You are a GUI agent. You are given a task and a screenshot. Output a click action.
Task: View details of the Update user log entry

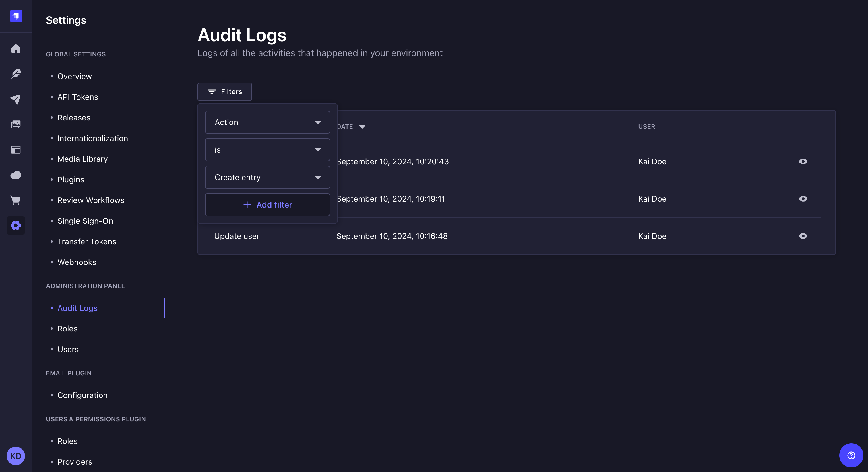(x=803, y=236)
